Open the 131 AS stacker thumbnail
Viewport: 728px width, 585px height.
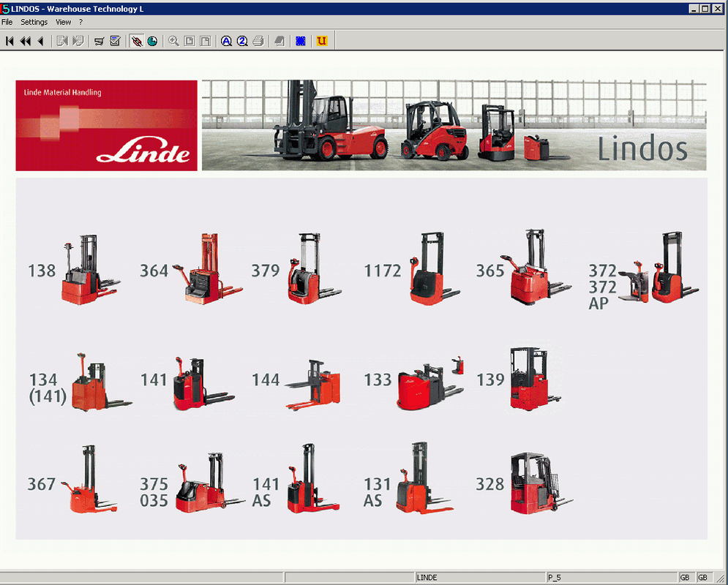425,478
